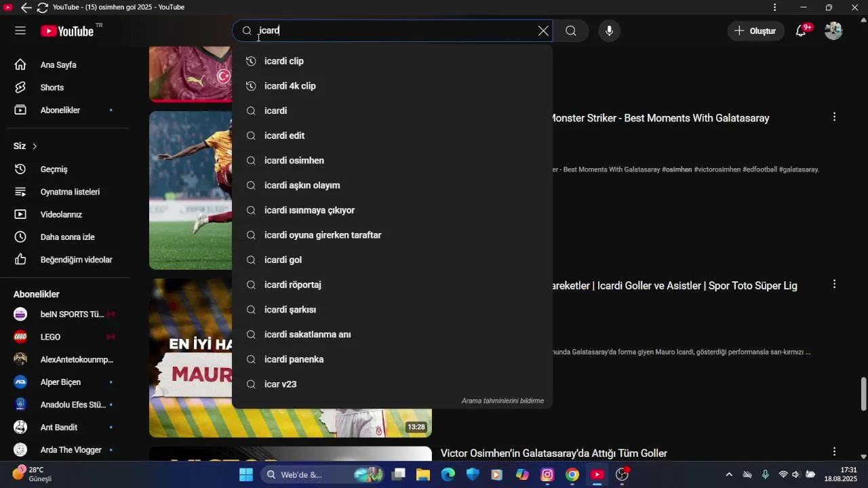Open Chrome from taskbar

tap(572, 474)
